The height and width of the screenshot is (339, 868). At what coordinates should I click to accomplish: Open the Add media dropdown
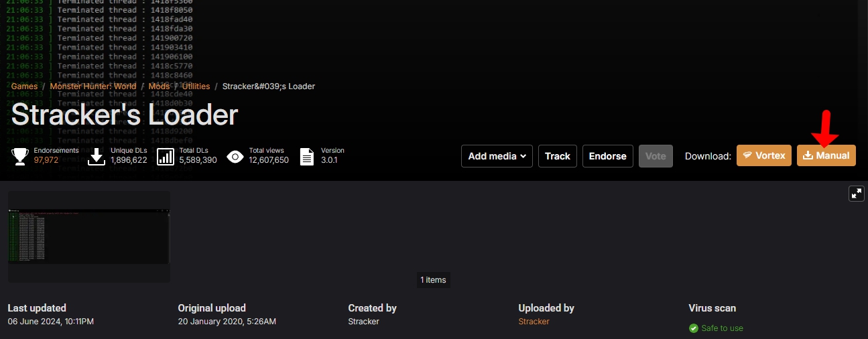pyautogui.click(x=496, y=156)
